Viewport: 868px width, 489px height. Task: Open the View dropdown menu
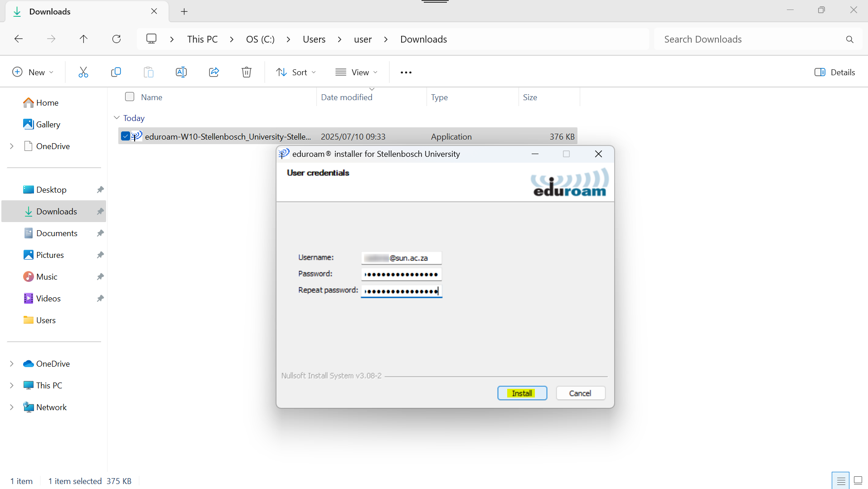[x=356, y=72]
